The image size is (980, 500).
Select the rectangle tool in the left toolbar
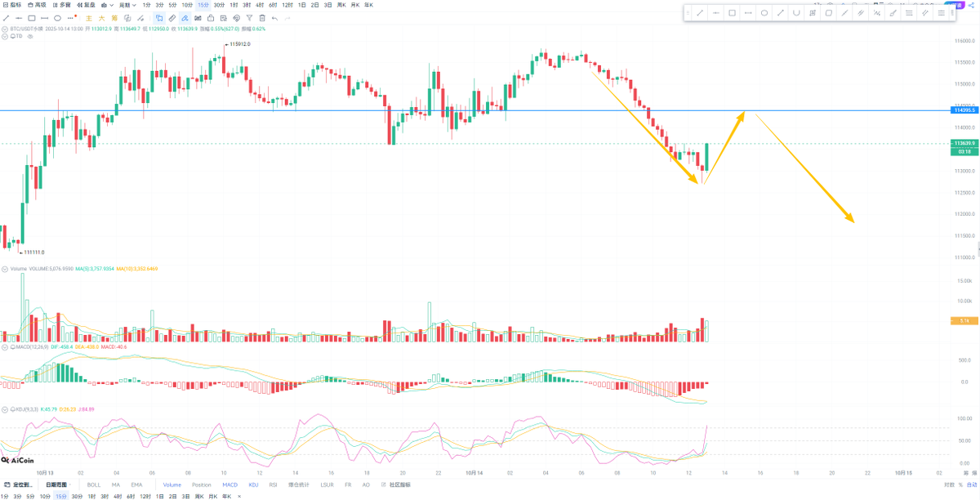(32, 18)
